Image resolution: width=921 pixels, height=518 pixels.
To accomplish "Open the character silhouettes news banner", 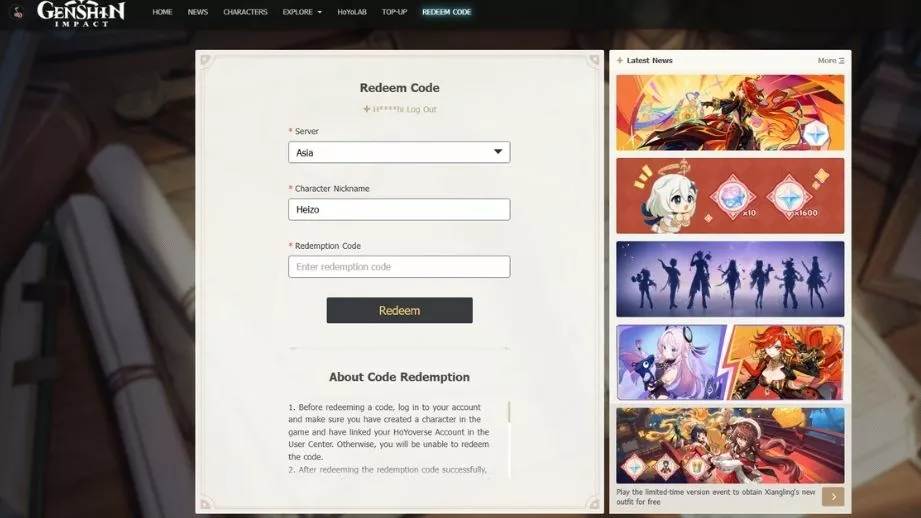I will (x=730, y=279).
